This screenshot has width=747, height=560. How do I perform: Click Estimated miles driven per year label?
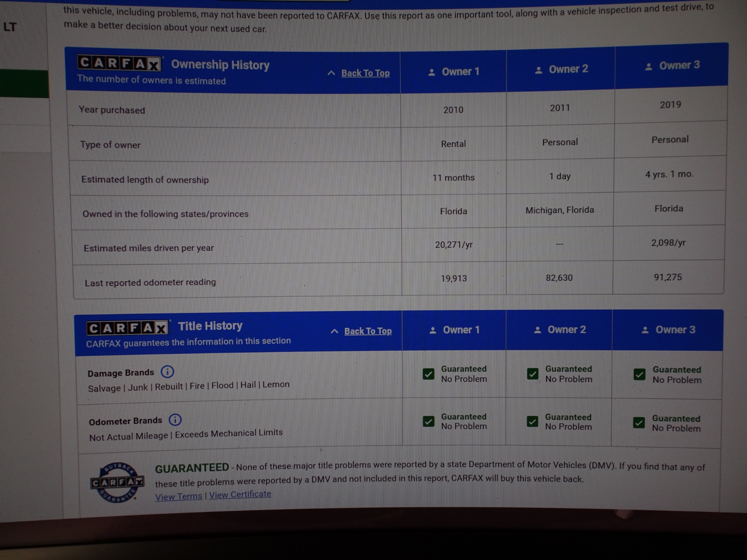[x=149, y=248]
